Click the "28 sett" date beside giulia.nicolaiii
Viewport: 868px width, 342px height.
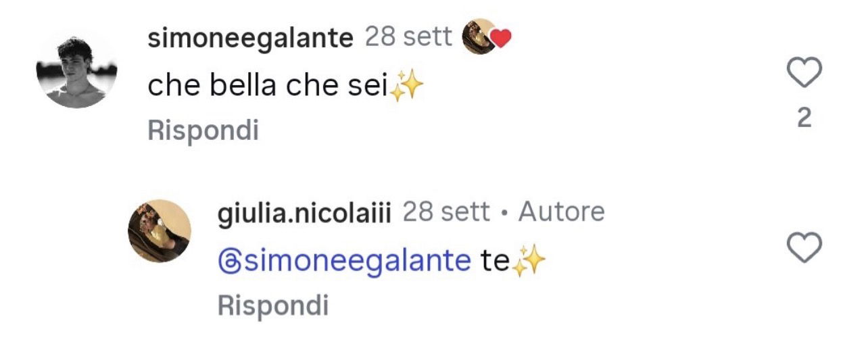pyautogui.click(x=446, y=213)
